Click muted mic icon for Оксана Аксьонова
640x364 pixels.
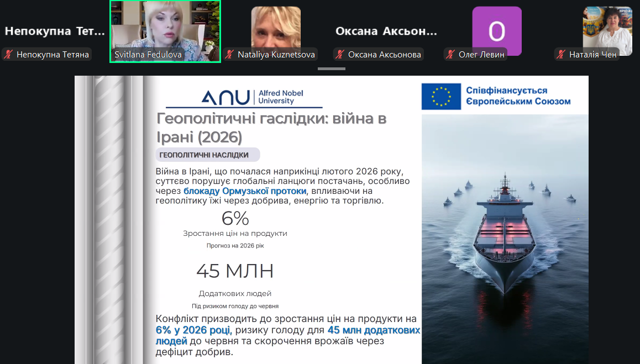tap(340, 54)
